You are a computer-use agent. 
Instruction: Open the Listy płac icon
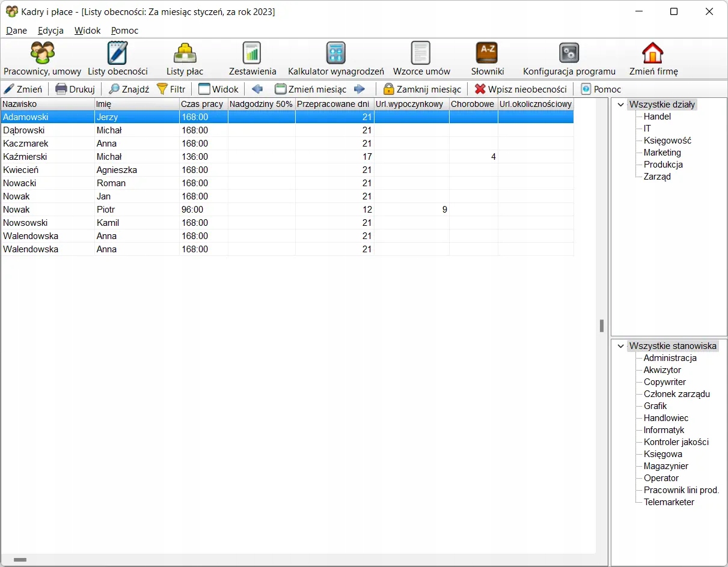point(185,53)
